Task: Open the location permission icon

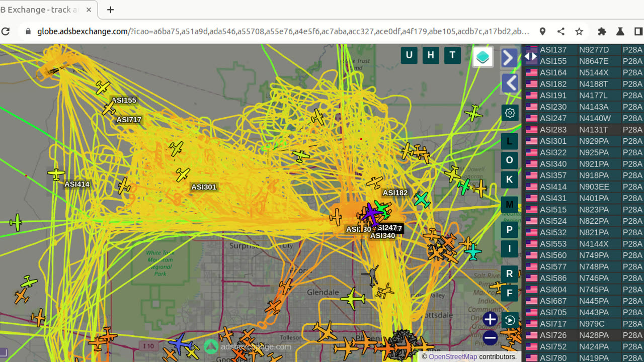Action: (542, 31)
